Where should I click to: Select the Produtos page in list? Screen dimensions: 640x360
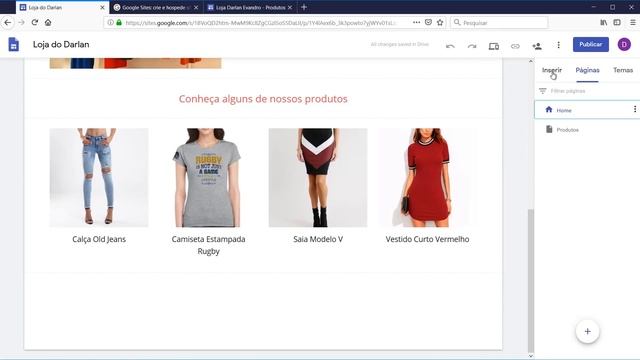tap(587, 130)
